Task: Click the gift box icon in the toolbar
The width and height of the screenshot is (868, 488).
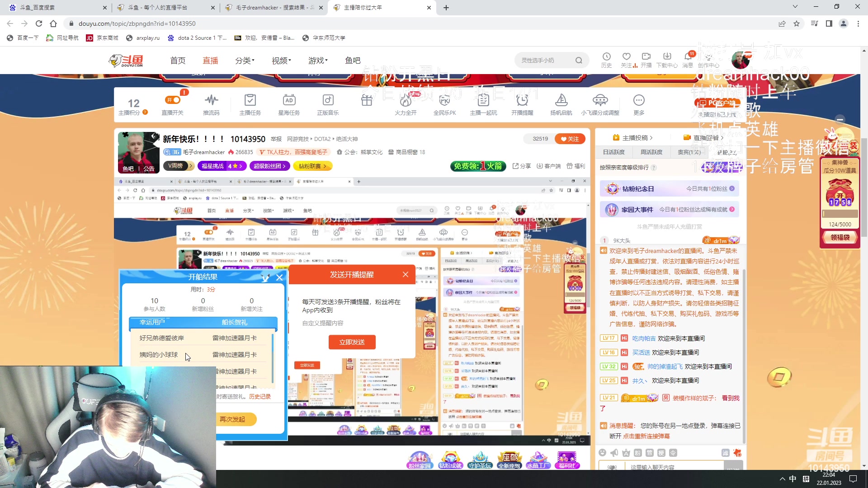Action: 367,100
